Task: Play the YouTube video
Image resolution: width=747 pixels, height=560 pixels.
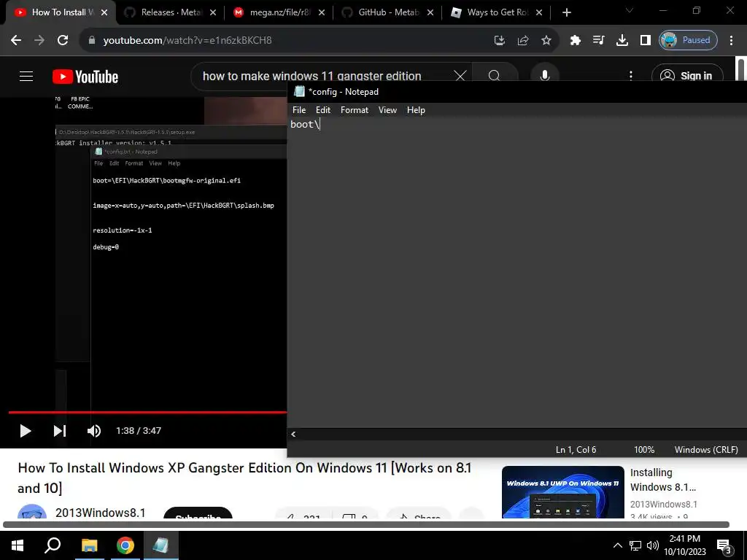Action: 26,431
